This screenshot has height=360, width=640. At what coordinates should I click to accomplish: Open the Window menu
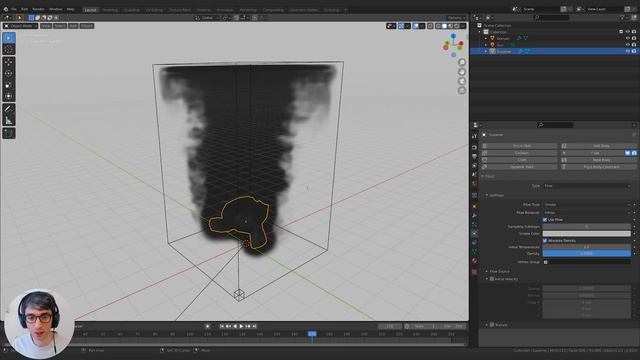click(56, 9)
